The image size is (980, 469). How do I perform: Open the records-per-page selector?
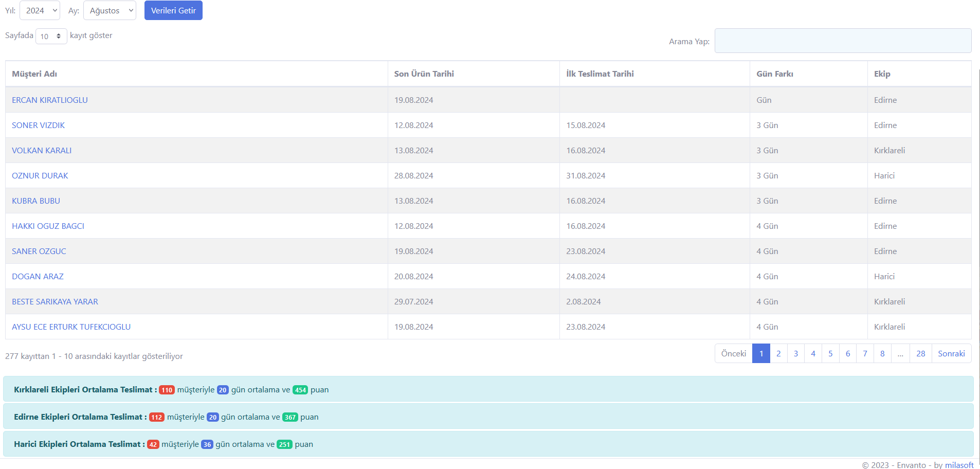coord(51,36)
